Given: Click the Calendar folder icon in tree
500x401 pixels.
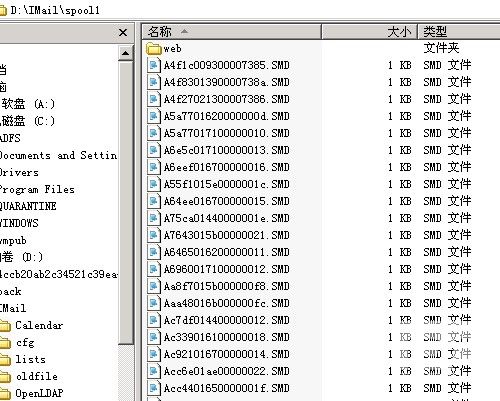Looking at the screenshot, I should [x=5, y=326].
